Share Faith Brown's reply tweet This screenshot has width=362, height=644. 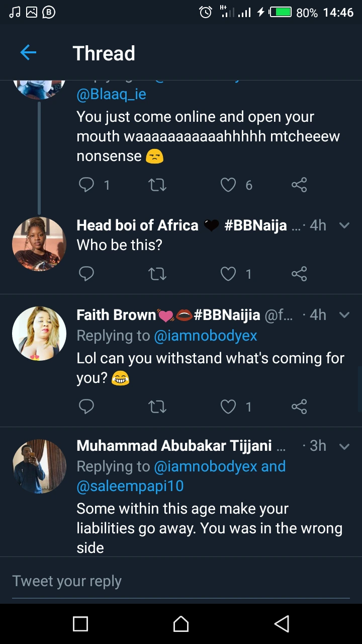coord(299,407)
